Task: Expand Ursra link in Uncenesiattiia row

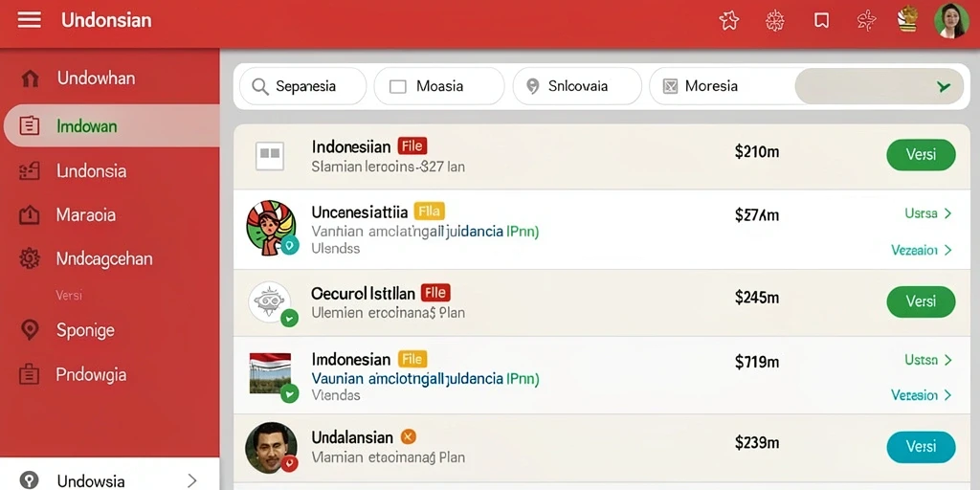Action: tap(928, 213)
